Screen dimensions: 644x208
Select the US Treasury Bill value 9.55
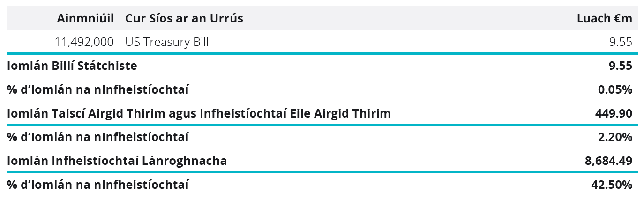(x=621, y=42)
